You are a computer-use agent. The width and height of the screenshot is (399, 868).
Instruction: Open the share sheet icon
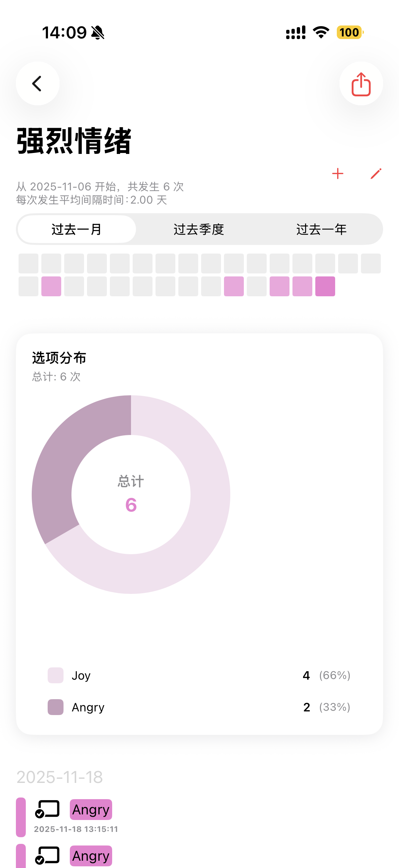pyautogui.click(x=361, y=83)
